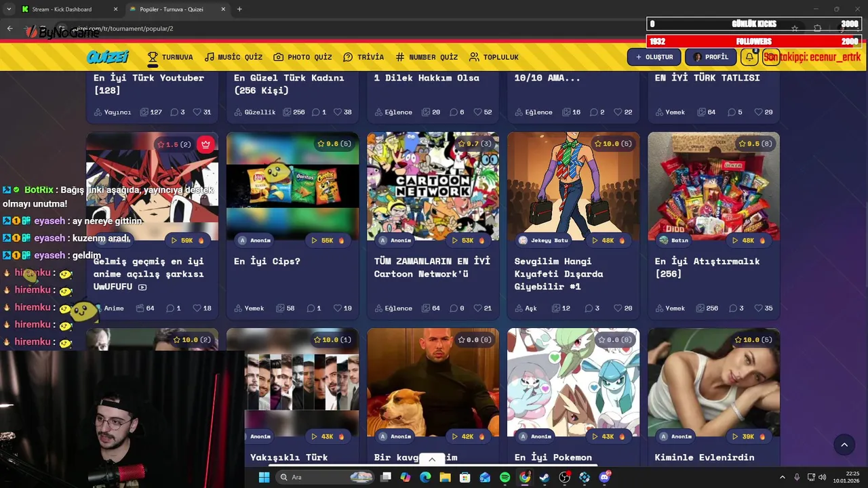The width and height of the screenshot is (868, 488).
Task: Click star rating 9.6 on Cips card
Action: (x=334, y=144)
